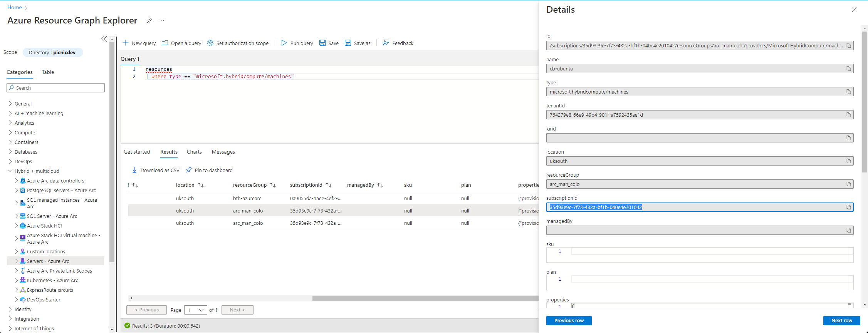The image size is (868, 333).
Task: Click the subscriptionId value field in Details
Action: 700,207
